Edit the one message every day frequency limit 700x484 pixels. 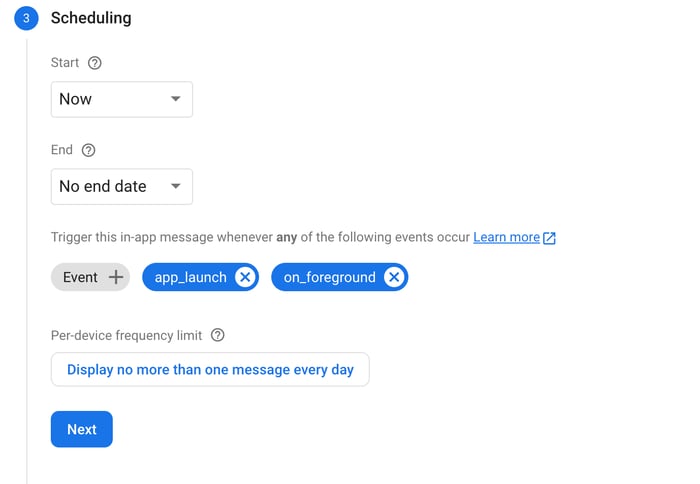[210, 370]
